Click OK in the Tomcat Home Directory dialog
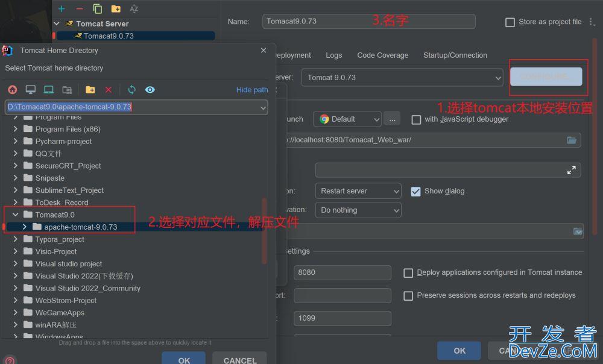The height and width of the screenshot is (364, 603). click(x=183, y=358)
